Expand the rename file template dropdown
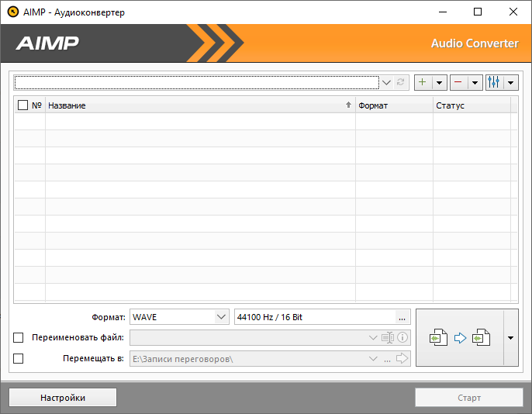Image resolution: width=532 pixels, height=414 pixels. tap(373, 338)
